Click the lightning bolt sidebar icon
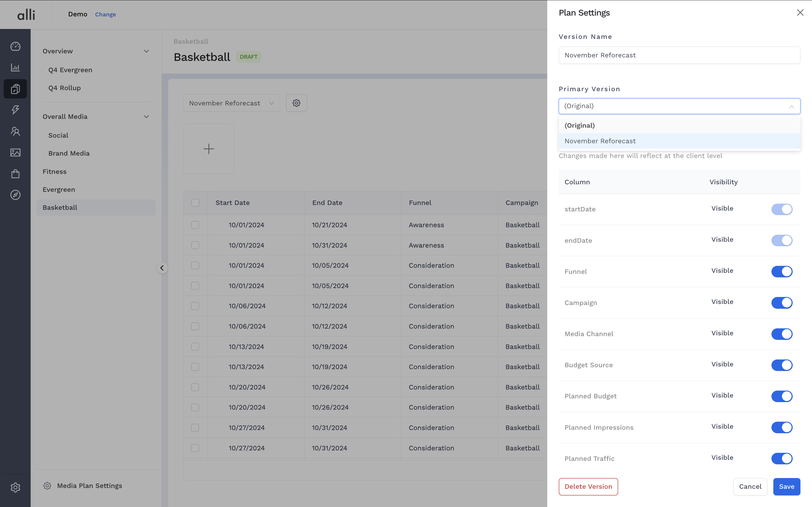The width and height of the screenshot is (812, 507). [15, 110]
